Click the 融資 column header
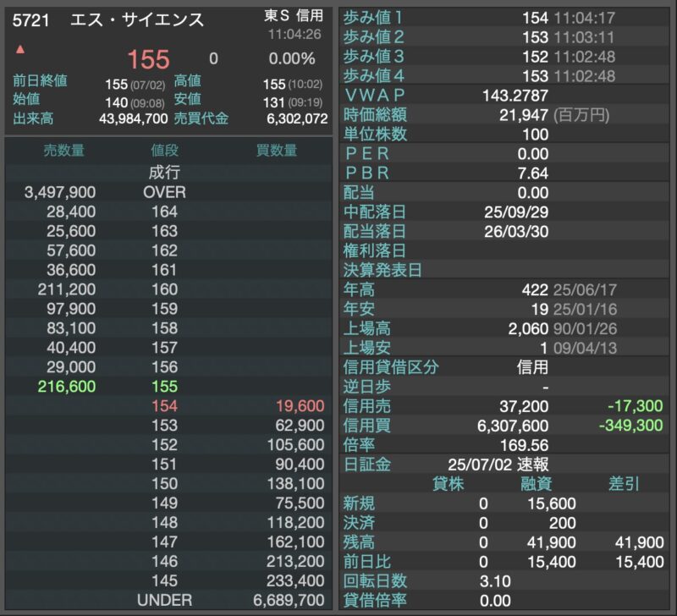This screenshot has height=616, width=677. coord(536,484)
